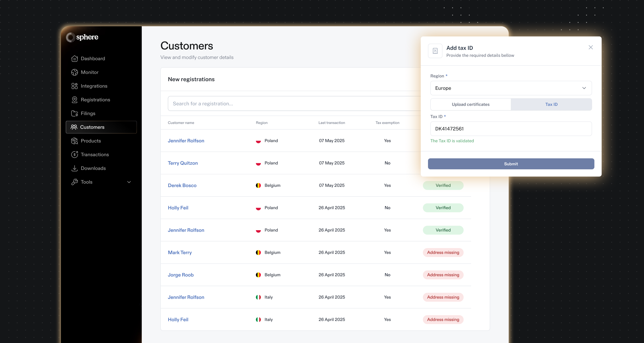This screenshot has width=644, height=343.
Task: Click the Registrations pin icon
Action: pyautogui.click(x=74, y=100)
